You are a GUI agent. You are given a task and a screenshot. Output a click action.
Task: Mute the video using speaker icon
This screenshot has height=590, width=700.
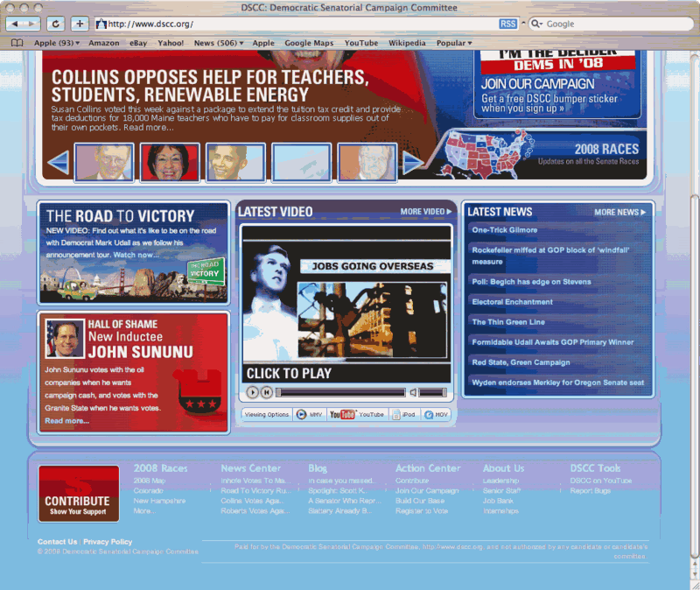(x=413, y=392)
